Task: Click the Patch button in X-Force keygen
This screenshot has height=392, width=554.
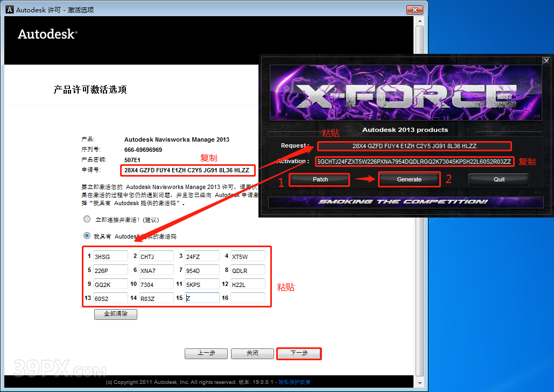Action: tap(319, 180)
